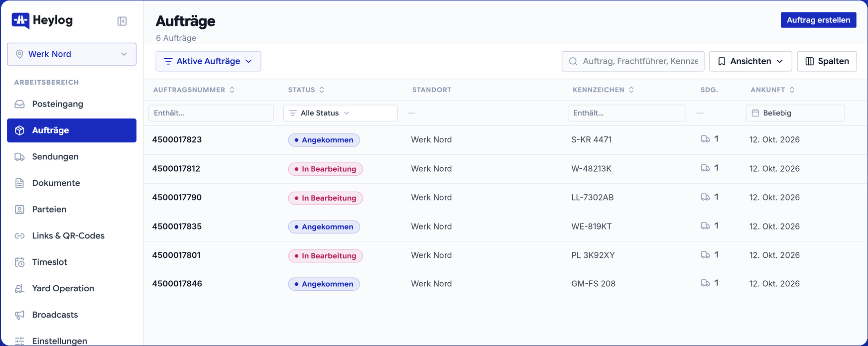868x346 pixels.
Task: Click the Broadcasts megaphone icon
Action: tap(19, 315)
